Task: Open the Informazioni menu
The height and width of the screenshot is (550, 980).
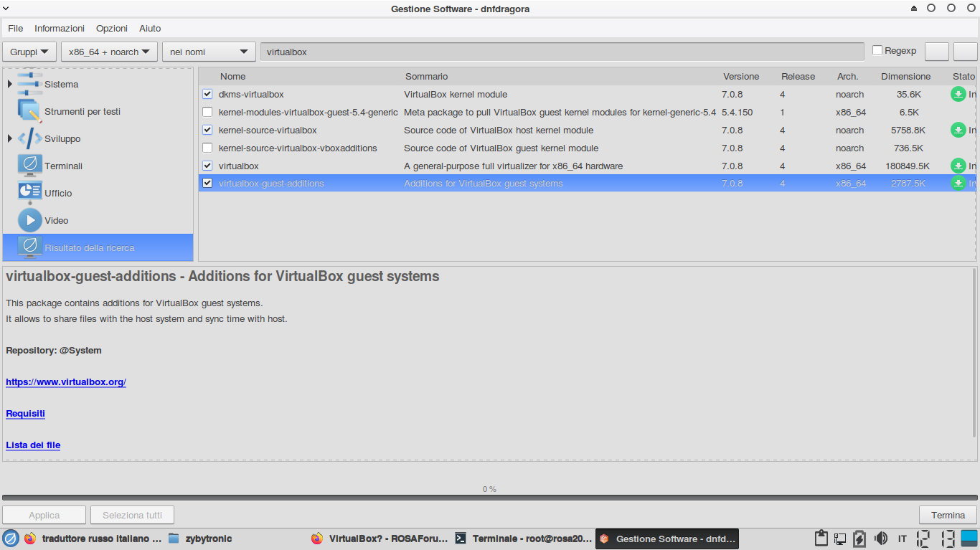Action: coord(60,28)
